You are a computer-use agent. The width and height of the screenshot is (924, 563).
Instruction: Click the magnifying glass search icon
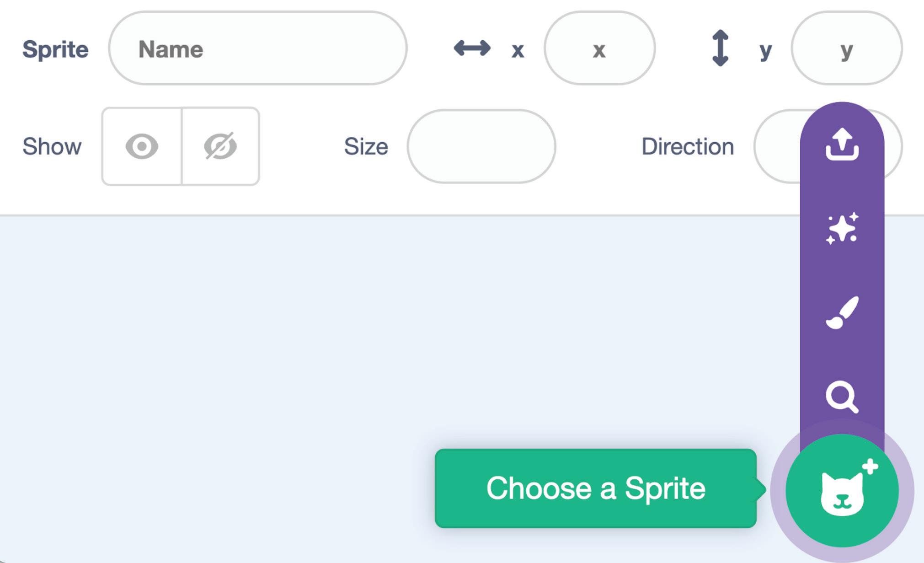(x=842, y=397)
